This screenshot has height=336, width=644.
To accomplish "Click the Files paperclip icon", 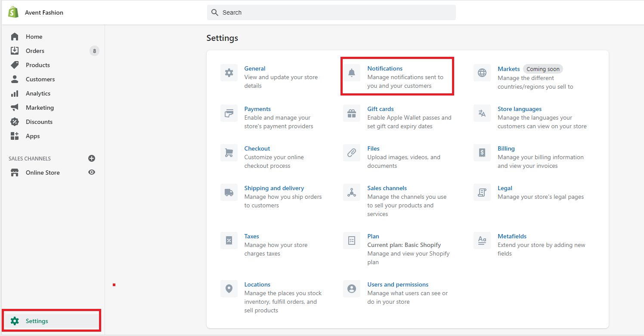I will (x=352, y=153).
